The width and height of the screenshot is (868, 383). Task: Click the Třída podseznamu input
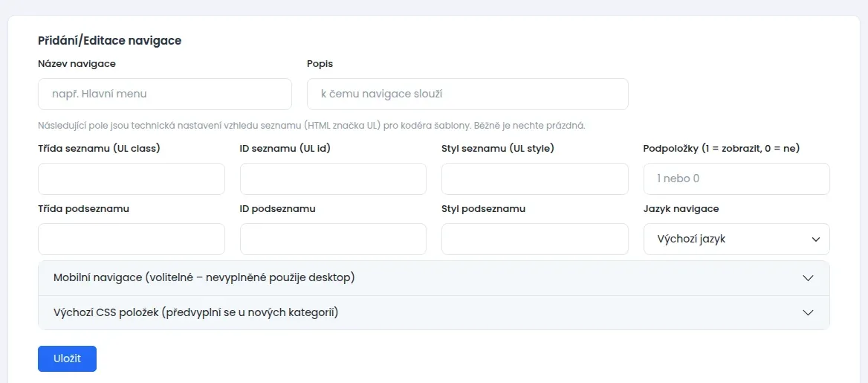[x=132, y=239]
